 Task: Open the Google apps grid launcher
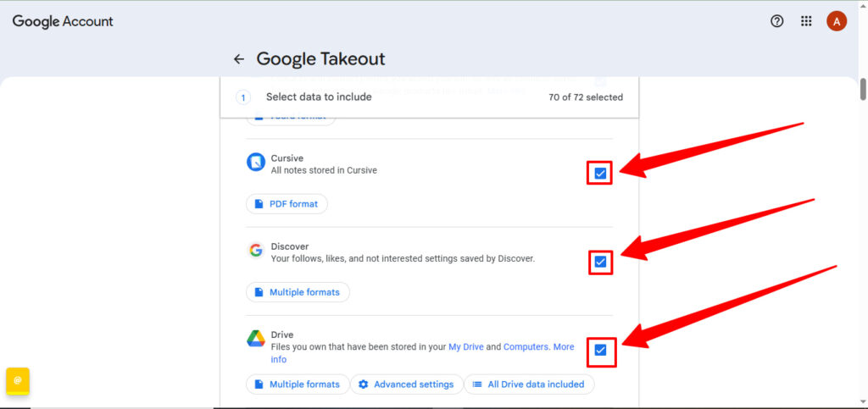[806, 21]
